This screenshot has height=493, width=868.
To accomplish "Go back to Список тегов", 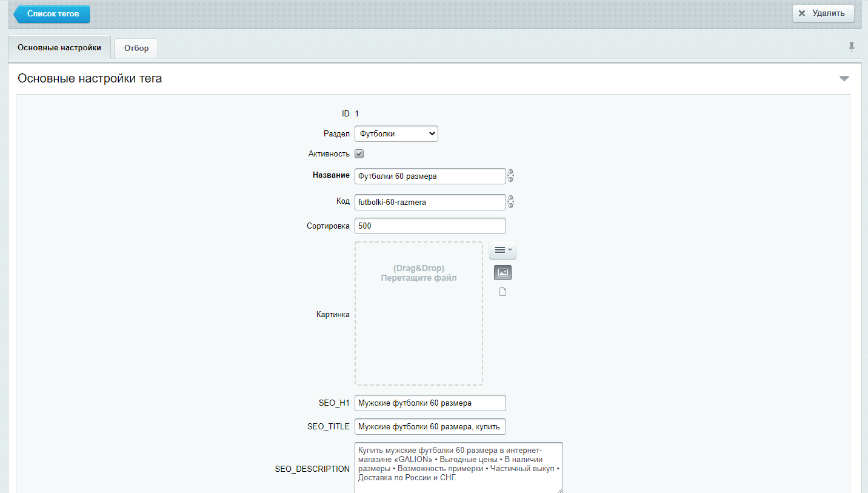I will pyautogui.click(x=53, y=14).
